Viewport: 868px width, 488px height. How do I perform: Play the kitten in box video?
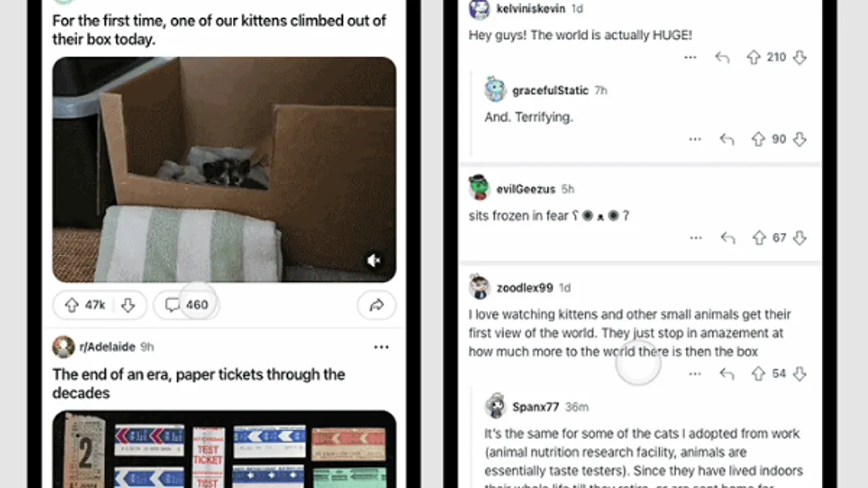(x=224, y=169)
